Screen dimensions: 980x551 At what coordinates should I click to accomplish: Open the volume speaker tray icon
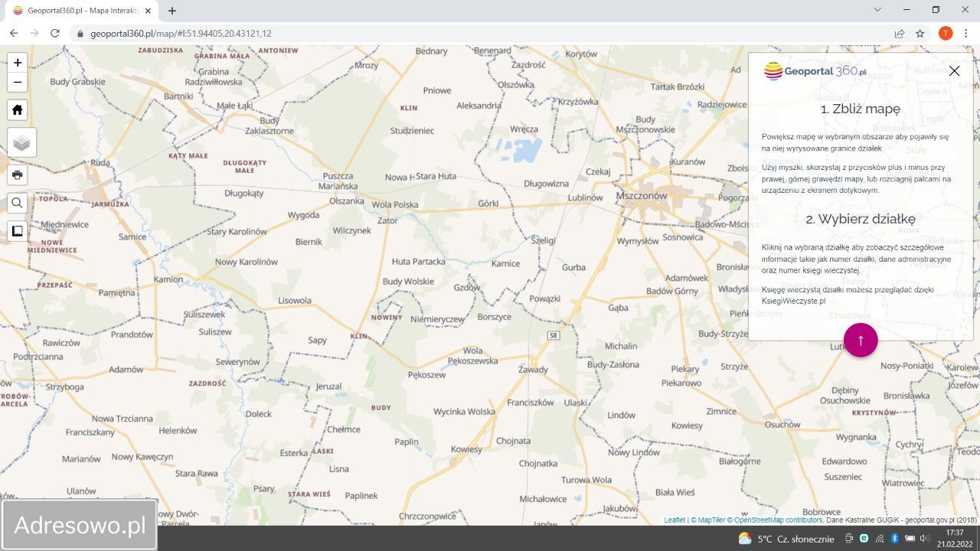(925, 539)
